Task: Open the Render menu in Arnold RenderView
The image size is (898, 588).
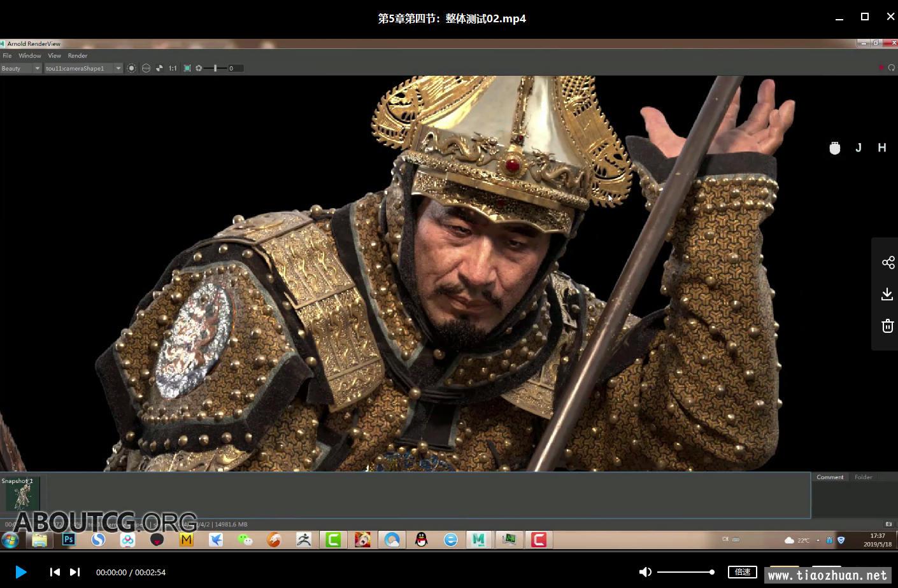Action: [78, 55]
